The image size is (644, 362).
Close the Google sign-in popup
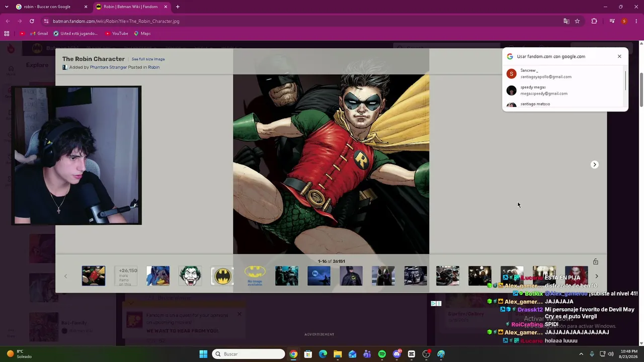[x=619, y=56]
